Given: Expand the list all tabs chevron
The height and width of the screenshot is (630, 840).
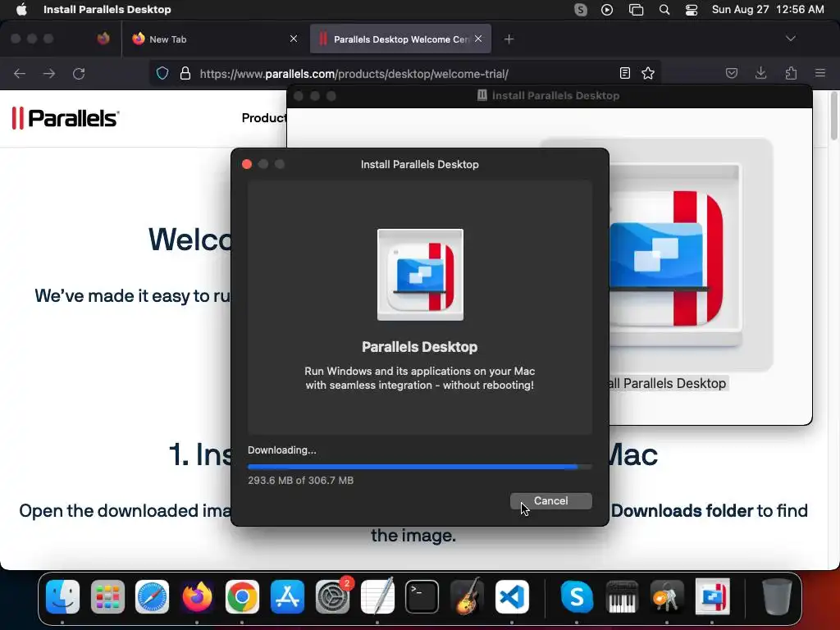Looking at the screenshot, I should tap(791, 39).
